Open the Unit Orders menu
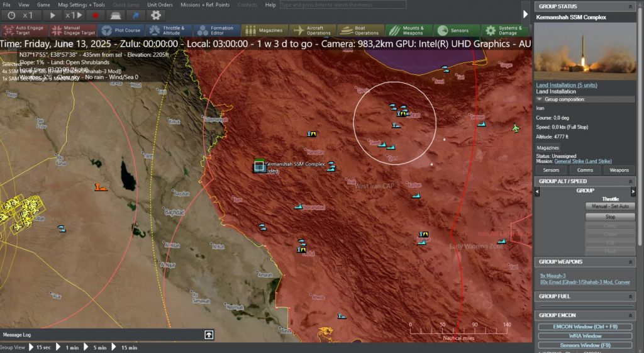This screenshot has width=644, height=353. coord(160,4)
